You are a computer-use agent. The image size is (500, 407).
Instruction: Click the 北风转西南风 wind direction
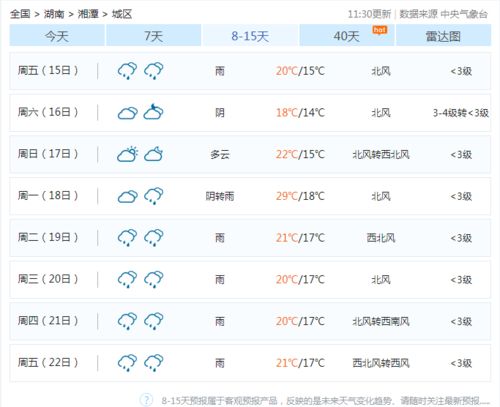(381, 321)
